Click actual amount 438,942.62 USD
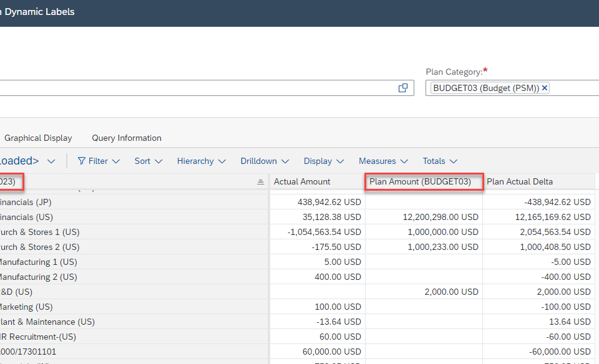This screenshot has height=364, width=599. [x=329, y=202]
